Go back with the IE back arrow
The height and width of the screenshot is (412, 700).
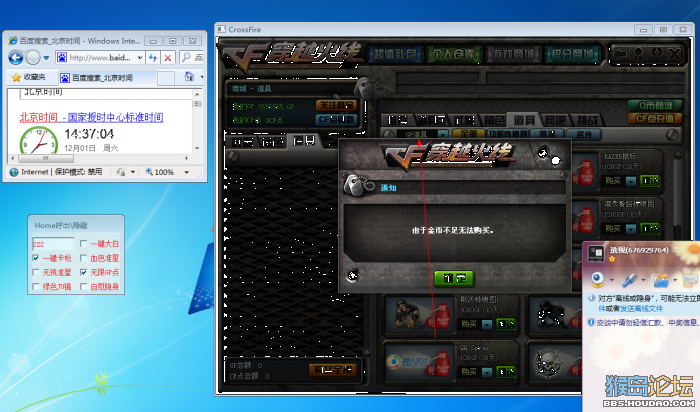pyautogui.click(x=16, y=58)
